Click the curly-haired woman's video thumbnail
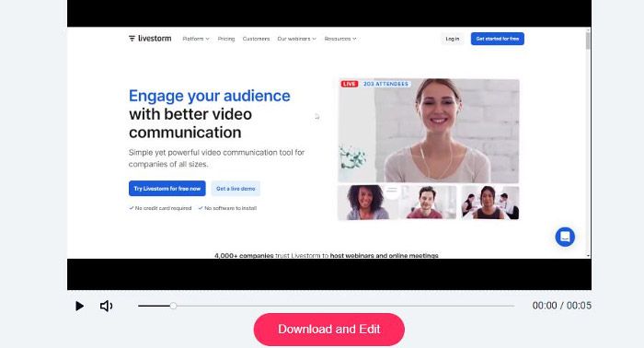644x348 pixels. tap(367, 203)
